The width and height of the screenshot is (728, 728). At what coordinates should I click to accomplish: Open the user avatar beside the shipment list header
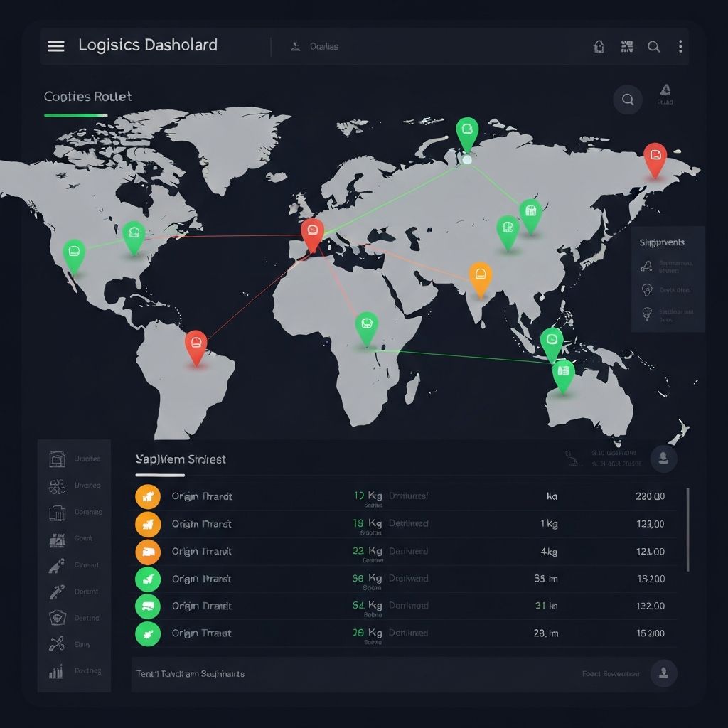663,459
